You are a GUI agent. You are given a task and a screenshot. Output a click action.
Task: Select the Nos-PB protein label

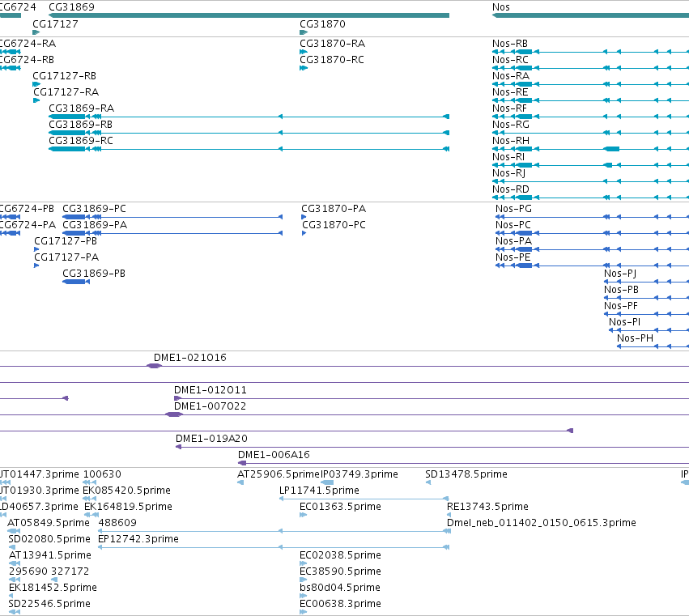coord(621,290)
